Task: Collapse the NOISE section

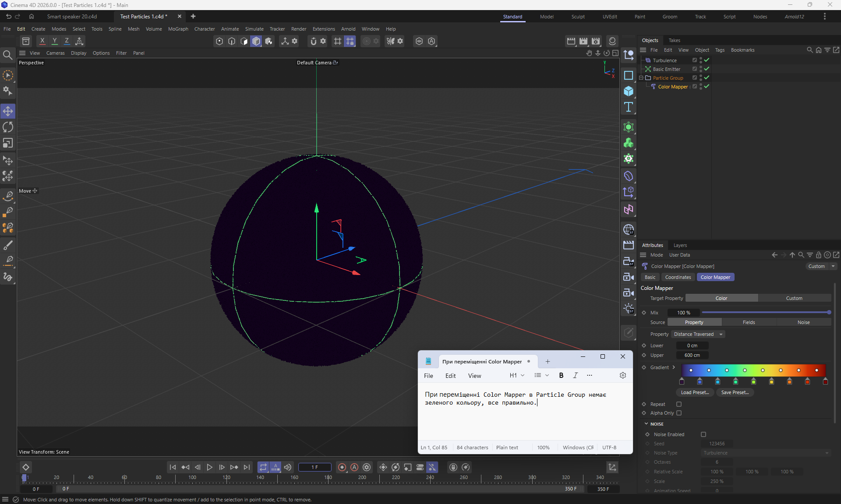Action: [x=646, y=424]
